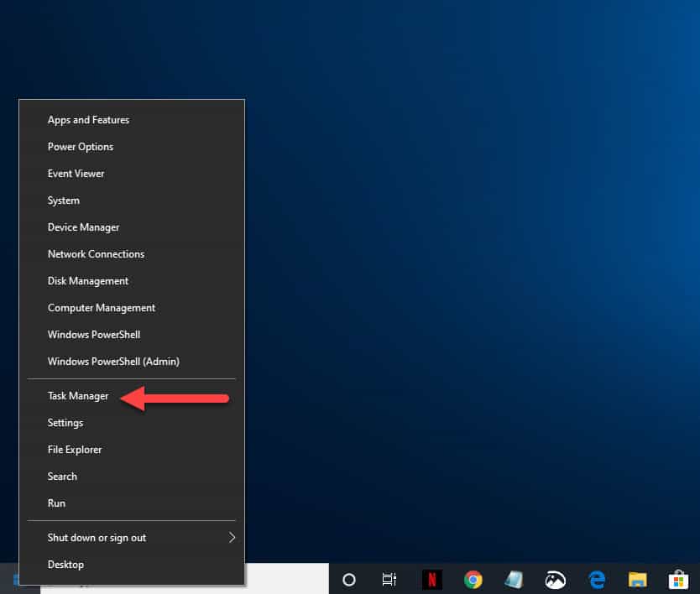
Task: Open Microsoft Store from the taskbar
Action: [x=678, y=580]
